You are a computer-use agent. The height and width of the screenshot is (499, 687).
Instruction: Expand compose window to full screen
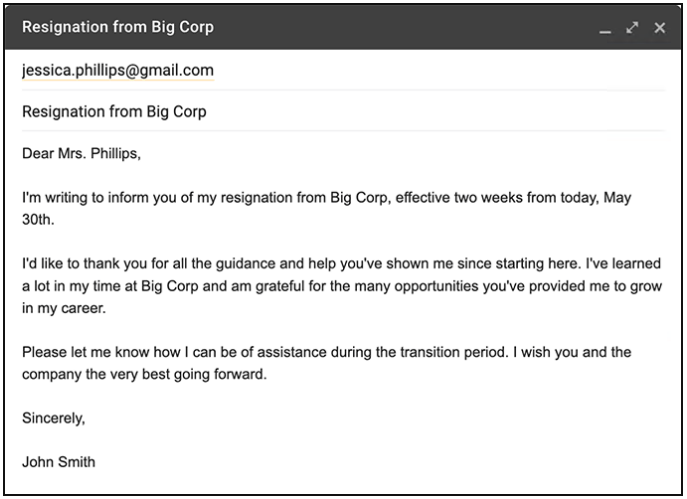631,27
